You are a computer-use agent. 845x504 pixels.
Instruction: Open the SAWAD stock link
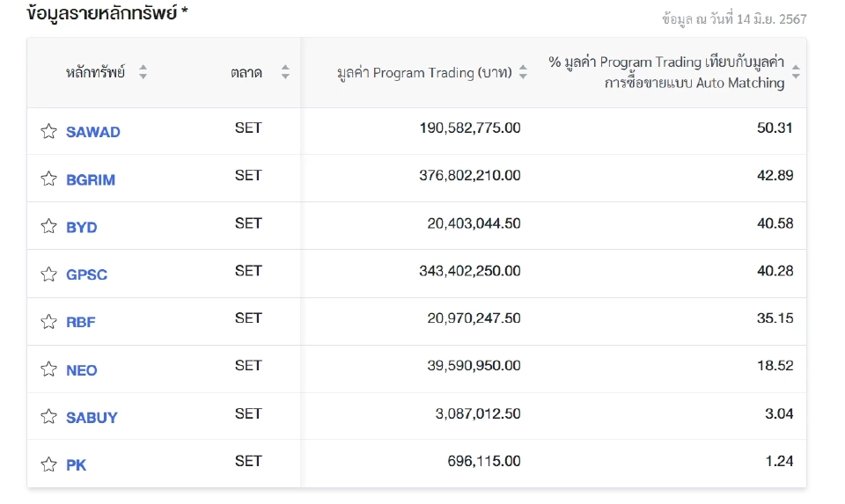point(92,132)
